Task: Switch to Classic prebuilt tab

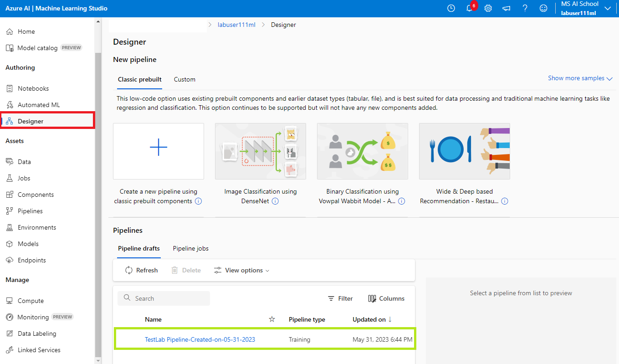Action: click(140, 79)
